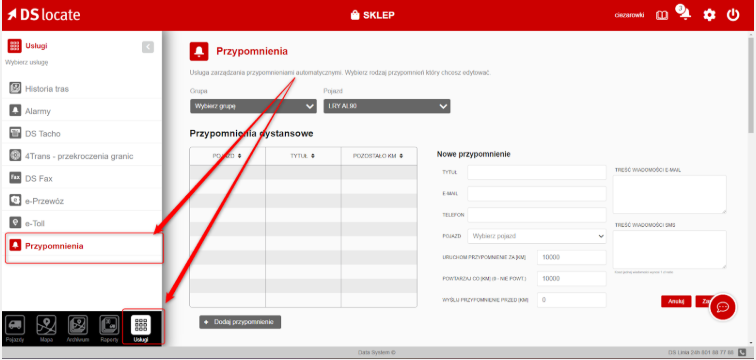Open settings gear icon
Screen dimensions: 756x360
pos(709,15)
